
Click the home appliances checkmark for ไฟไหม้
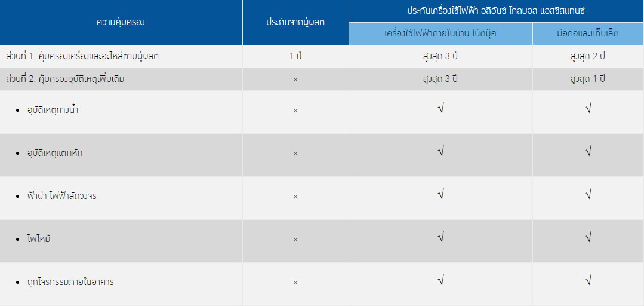[440, 238]
